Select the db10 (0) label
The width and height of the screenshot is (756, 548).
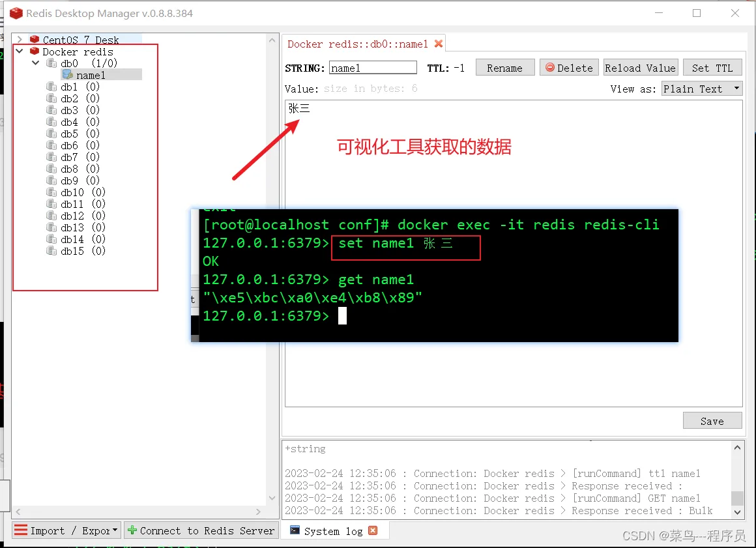[x=83, y=192]
